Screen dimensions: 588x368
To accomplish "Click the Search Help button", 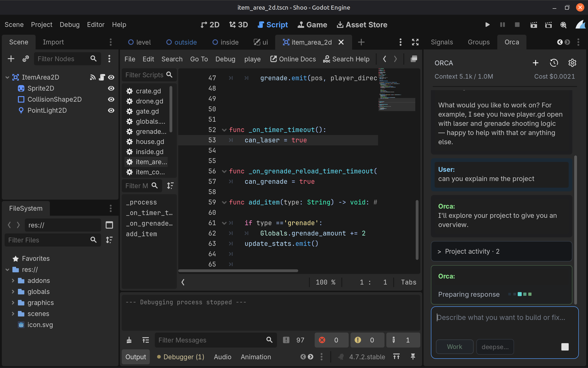I will 346,59.
